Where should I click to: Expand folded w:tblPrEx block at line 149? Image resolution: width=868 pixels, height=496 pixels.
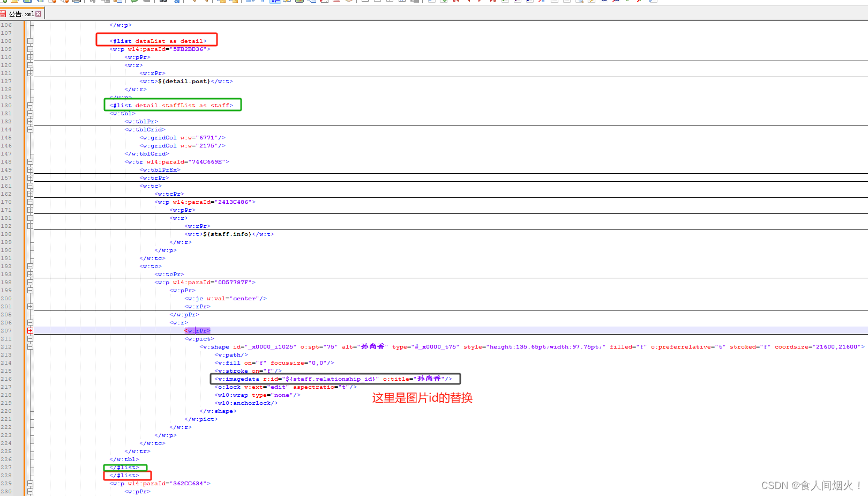coord(30,170)
